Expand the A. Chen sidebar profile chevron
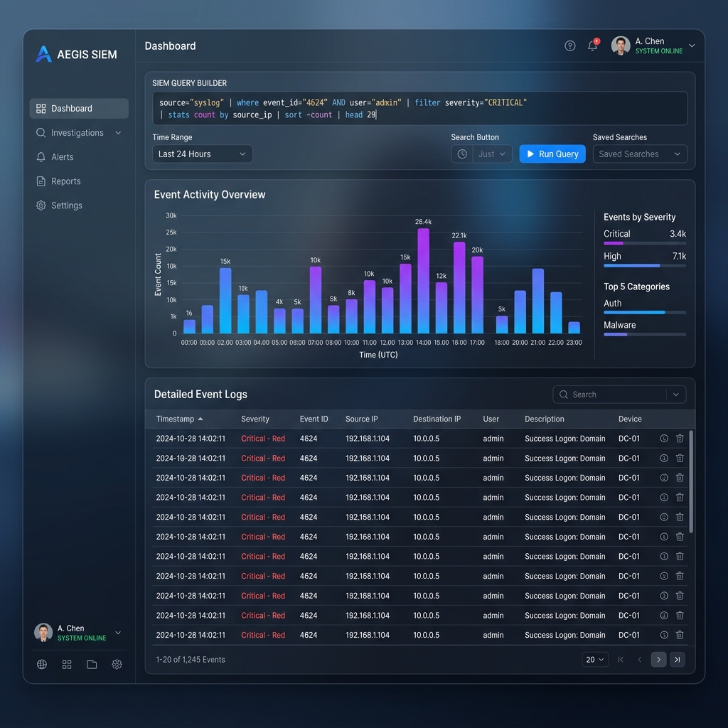The image size is (728, 728). [x=118, y=633]
